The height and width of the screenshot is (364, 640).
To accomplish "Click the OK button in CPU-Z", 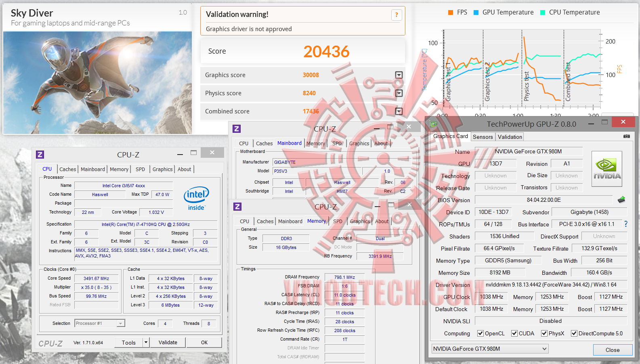I will [204, 343].
